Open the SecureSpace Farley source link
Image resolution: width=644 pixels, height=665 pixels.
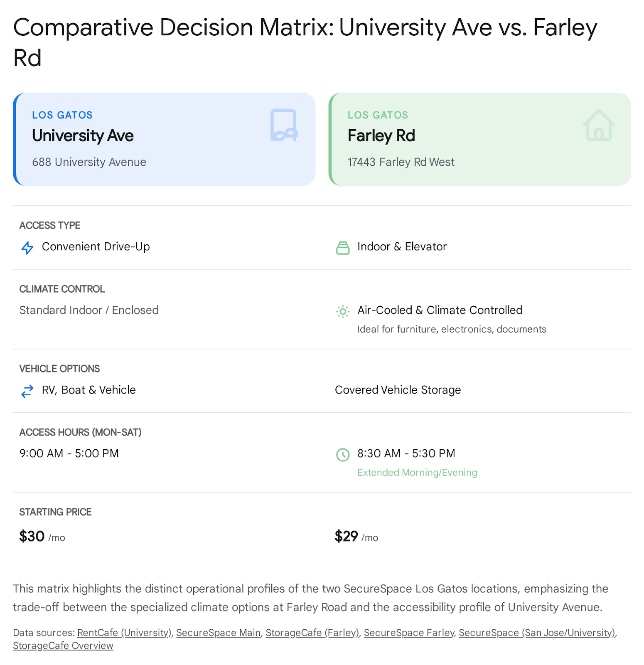(409, 633)
